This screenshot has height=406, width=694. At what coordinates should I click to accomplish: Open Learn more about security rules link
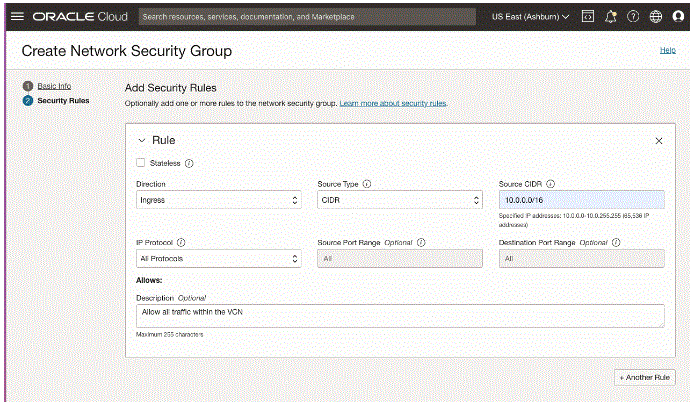tap(393, 103)
